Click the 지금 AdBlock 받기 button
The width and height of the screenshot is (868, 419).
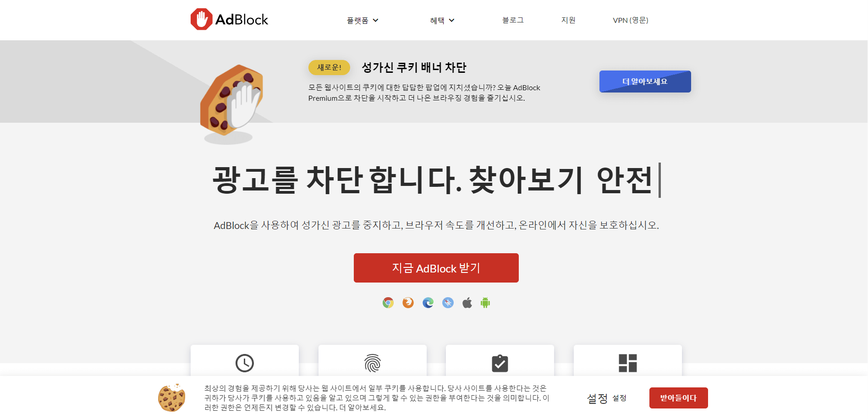[x=435, y=268]
